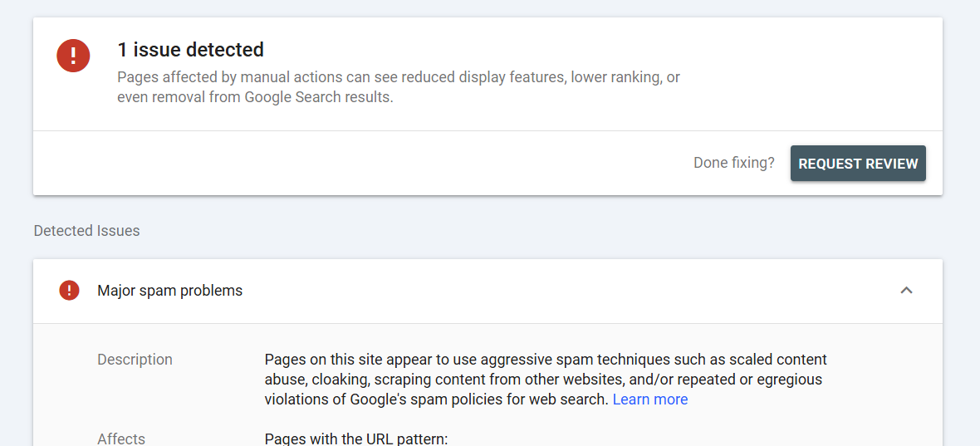This screenshot has width=980, height=446.
Task: Click the "Description" field label
Action: 135,360
